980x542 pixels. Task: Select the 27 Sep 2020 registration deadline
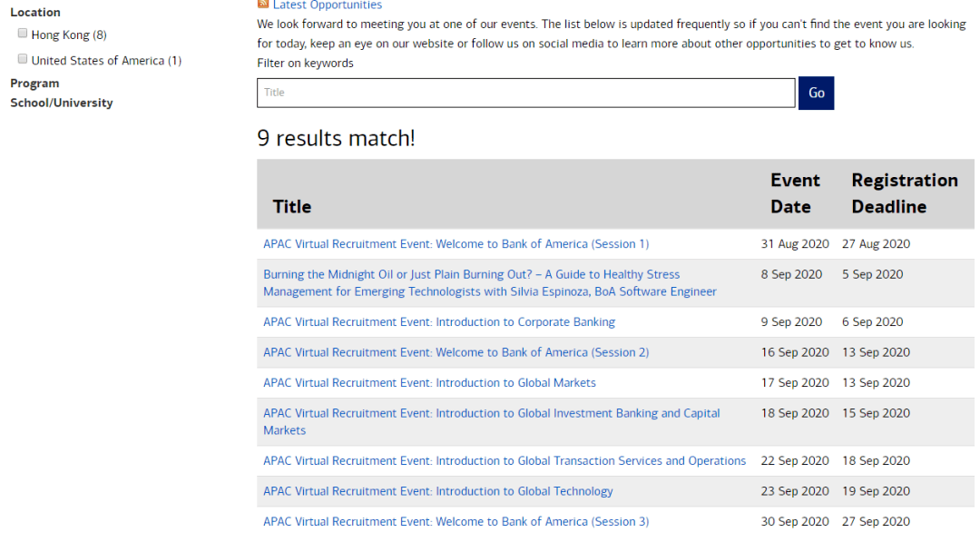click(877, 521)
